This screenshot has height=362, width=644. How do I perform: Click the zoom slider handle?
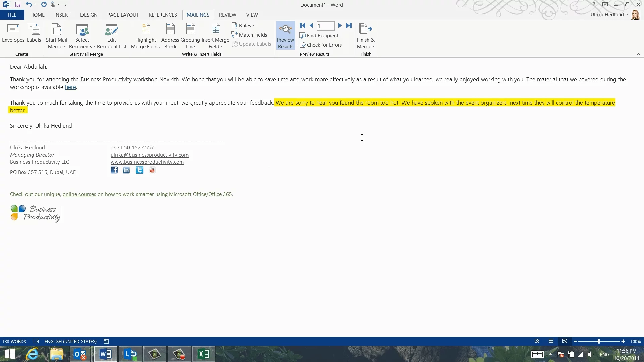[599, 341]
